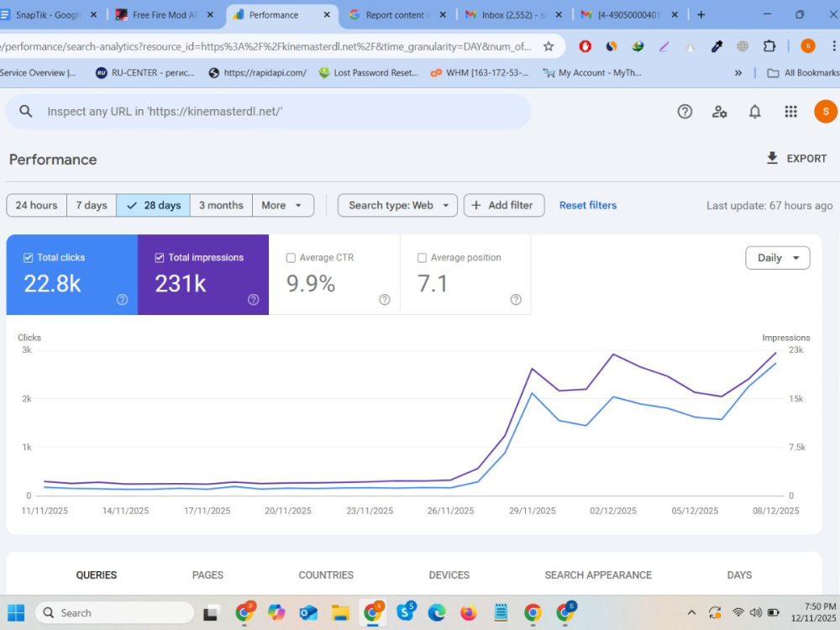840x630 pixels.
Task: Open the RU-CENTER bookmark
Action: tap(145, 73)
